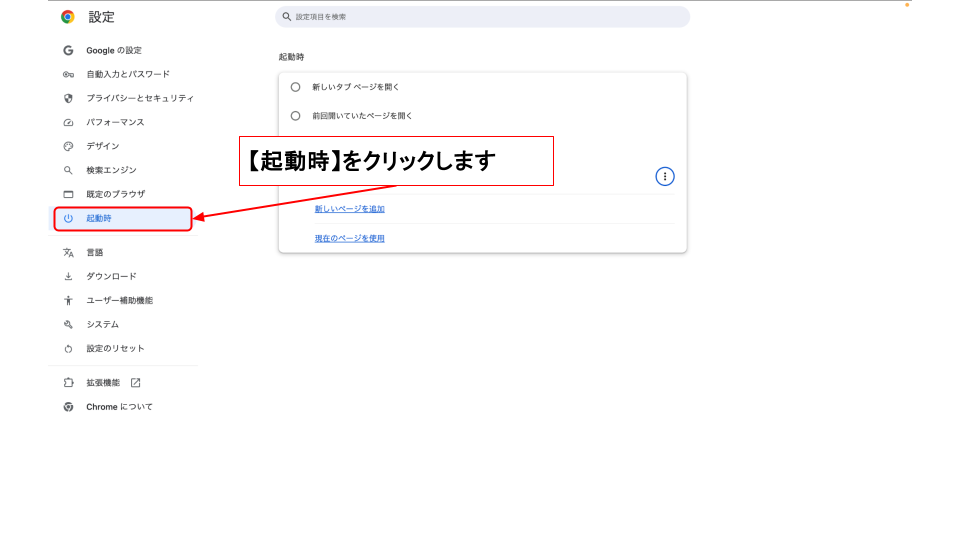Click the Google の設定 sidebar icon
The image size is (960, 540).
click(x=68, y=50)
